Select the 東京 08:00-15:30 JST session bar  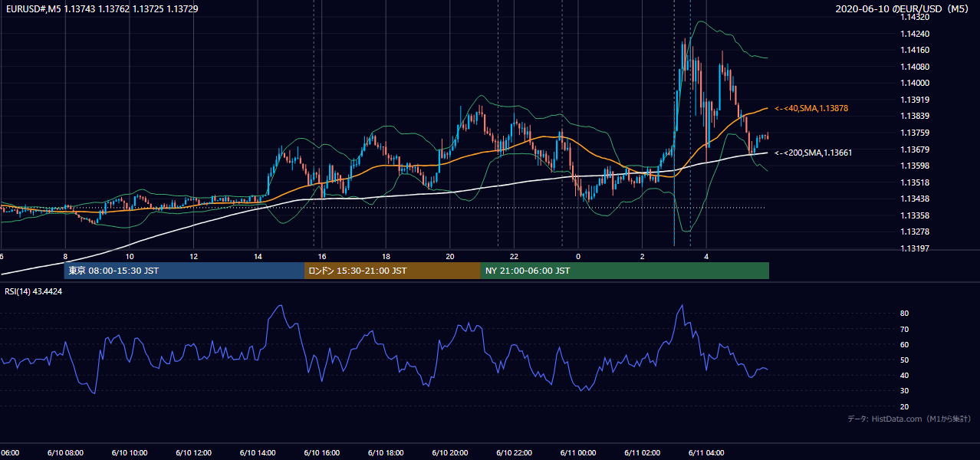point(185,271)
